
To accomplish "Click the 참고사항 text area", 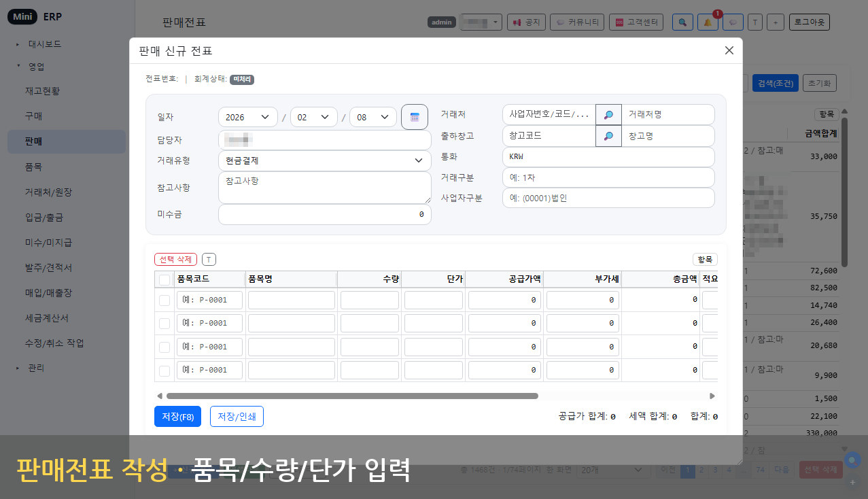I will click(325, 188).
